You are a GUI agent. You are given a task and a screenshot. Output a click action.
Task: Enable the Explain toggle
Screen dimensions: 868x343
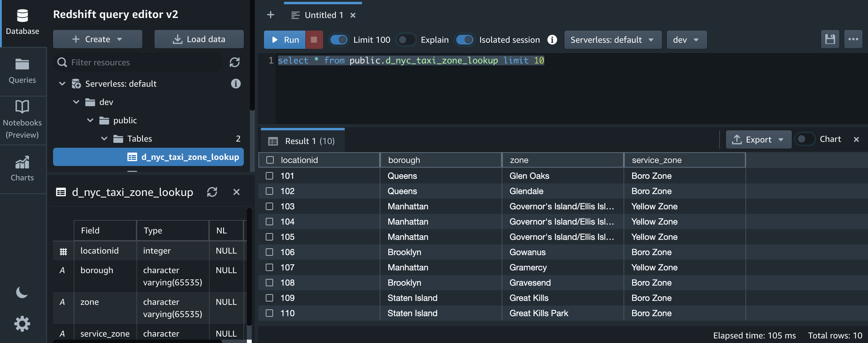coord(406,39)
